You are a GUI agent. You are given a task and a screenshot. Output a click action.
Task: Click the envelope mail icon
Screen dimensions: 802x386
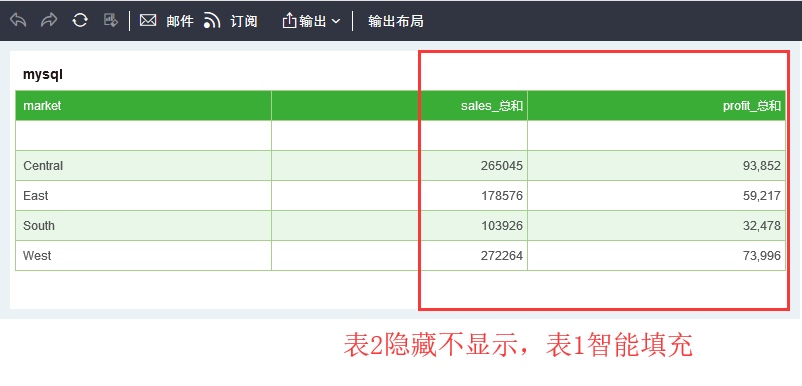[x=148, y=20]
